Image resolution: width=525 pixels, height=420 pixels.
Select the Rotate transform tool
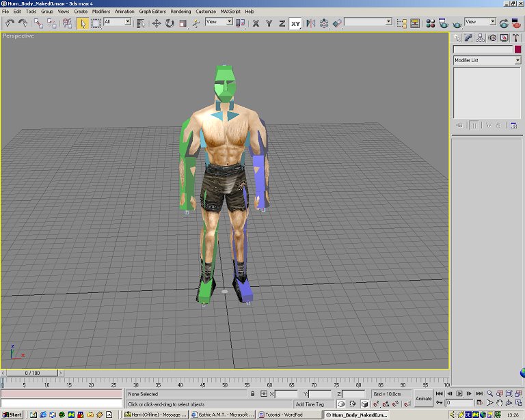tap(170, 23)
